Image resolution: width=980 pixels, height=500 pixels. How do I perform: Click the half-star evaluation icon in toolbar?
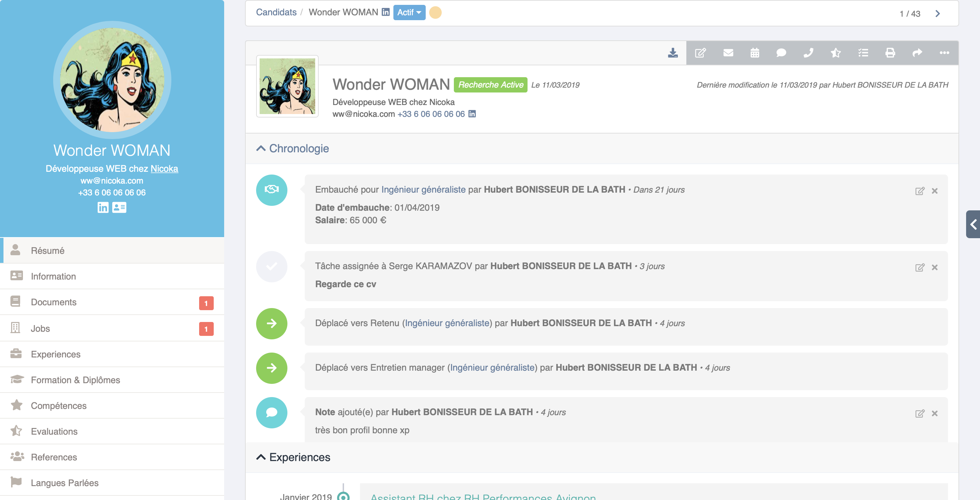(x=835, y=53)
